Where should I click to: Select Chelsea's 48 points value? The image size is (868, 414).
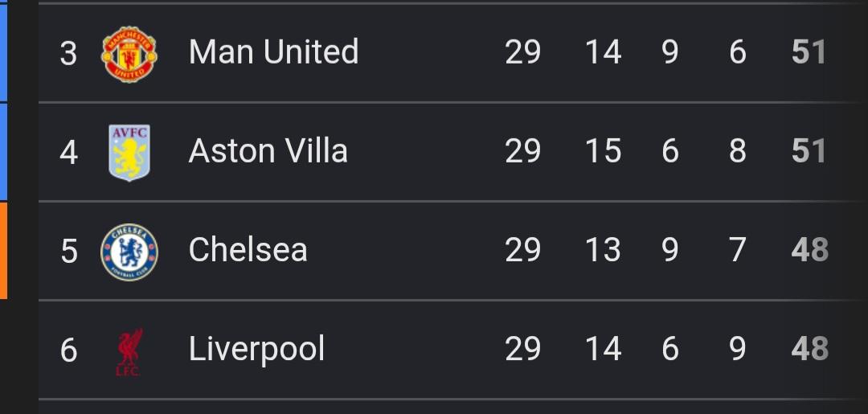[810, 250]
